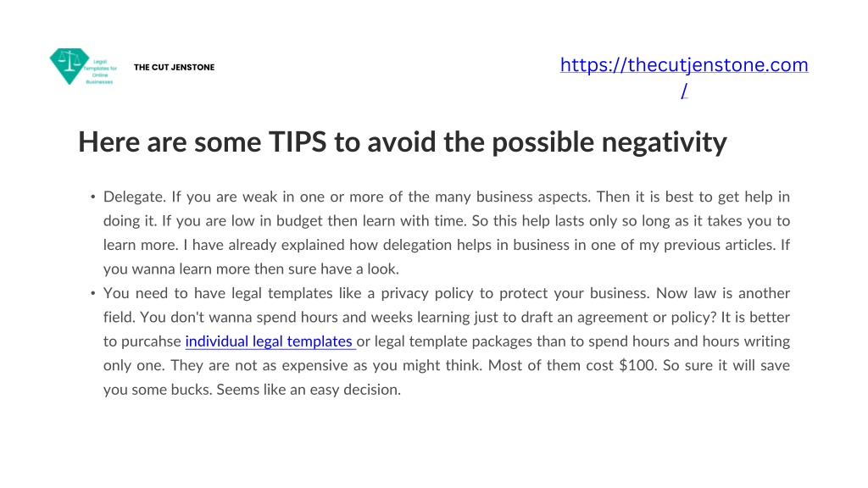This screenshot has height=488, width=868.
Task: Open the 'individual legal templates' hyperlink
Action: (270, 341)
